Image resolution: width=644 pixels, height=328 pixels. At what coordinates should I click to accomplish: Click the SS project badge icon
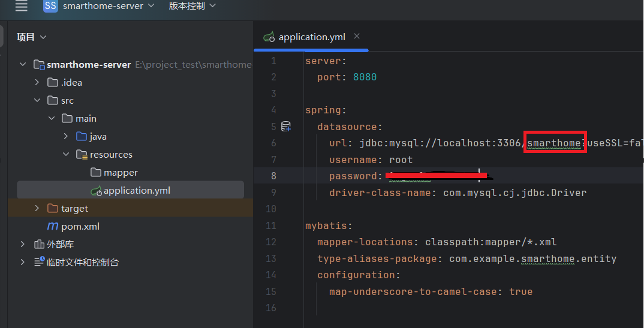coord(50,6)
